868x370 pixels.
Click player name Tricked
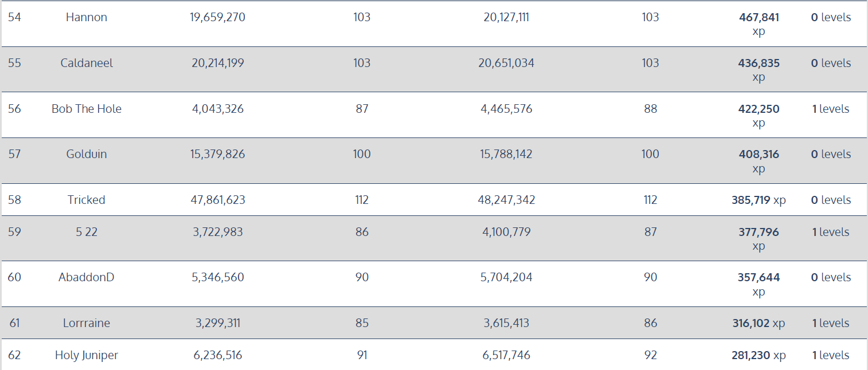(87, 200)
